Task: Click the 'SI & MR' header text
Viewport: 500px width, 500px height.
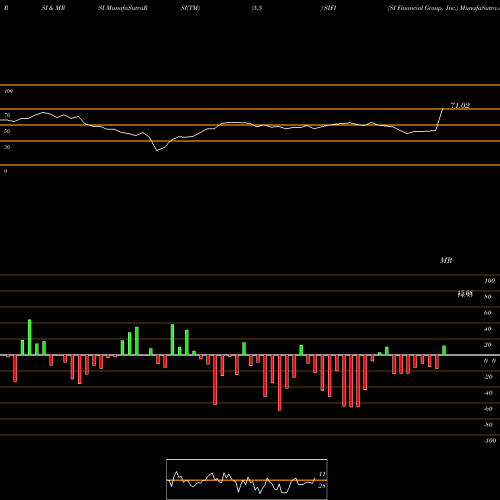Action: tap(53, 8)
